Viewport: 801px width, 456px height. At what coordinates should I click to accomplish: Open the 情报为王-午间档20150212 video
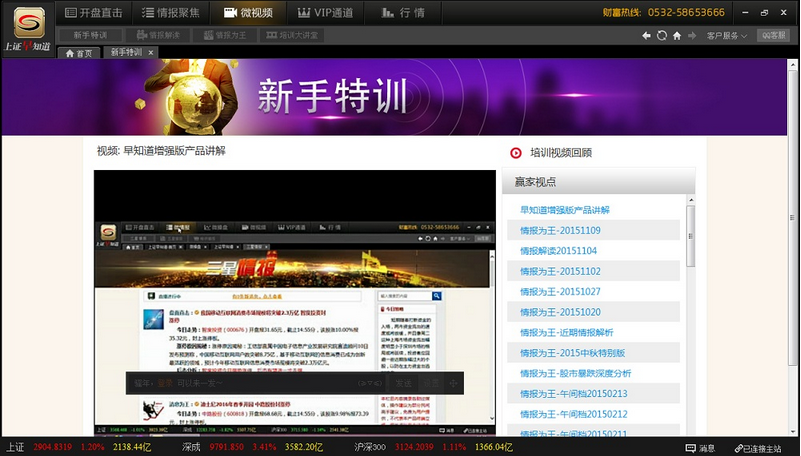point(573,414)
